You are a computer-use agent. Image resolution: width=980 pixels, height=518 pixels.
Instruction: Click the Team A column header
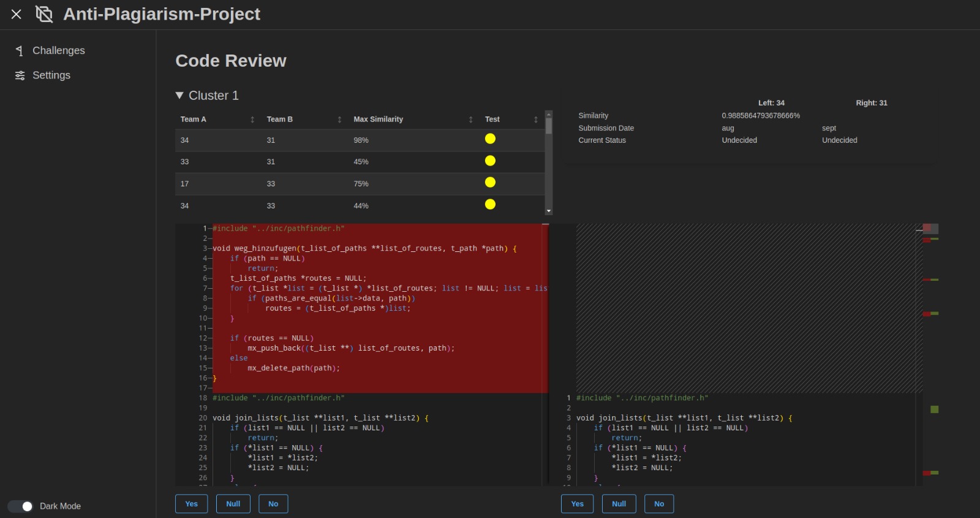click(x=194, y=120)
